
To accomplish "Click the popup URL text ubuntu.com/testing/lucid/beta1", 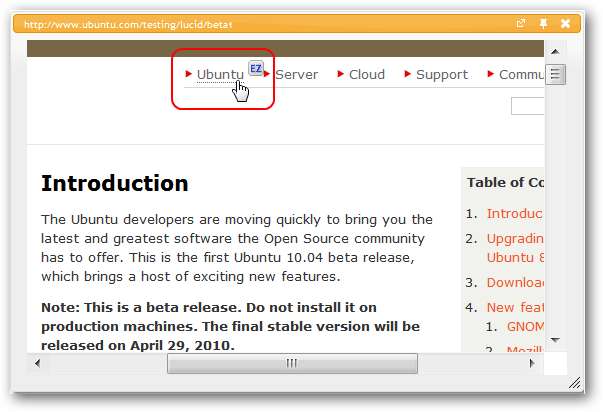I will [128, 25].
